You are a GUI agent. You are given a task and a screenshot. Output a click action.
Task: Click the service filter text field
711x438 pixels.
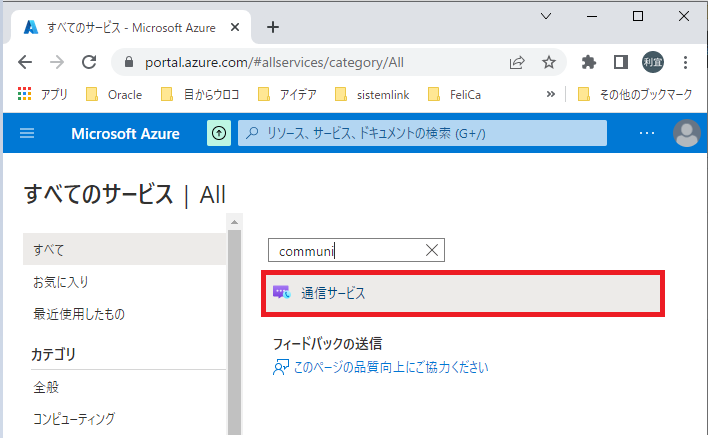[356, 250]
